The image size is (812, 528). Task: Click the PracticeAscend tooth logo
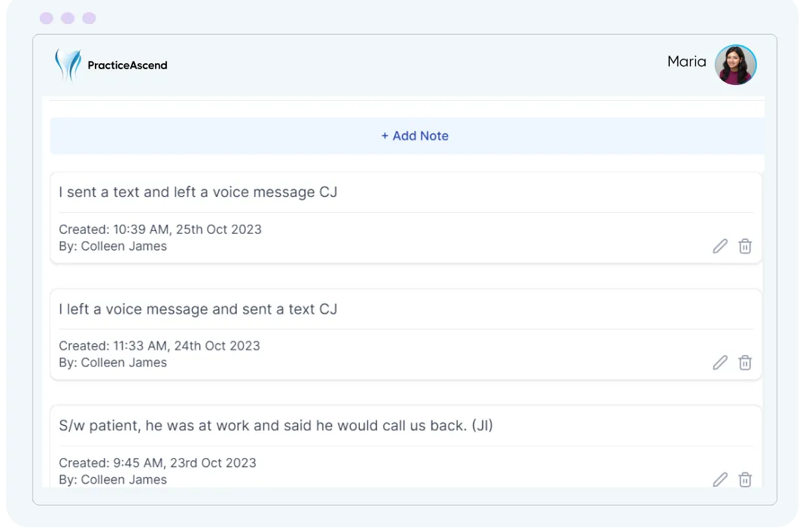pyautogui.click(x=68, y=65)
